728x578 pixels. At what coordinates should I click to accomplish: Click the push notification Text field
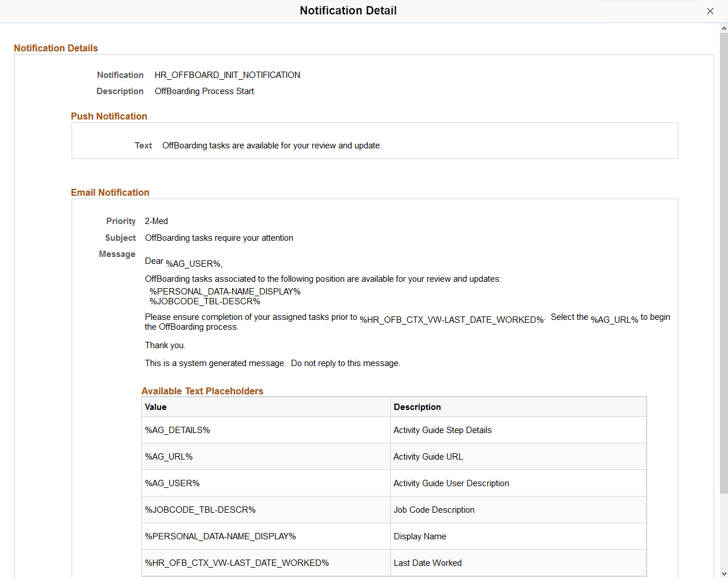(271, 145)
